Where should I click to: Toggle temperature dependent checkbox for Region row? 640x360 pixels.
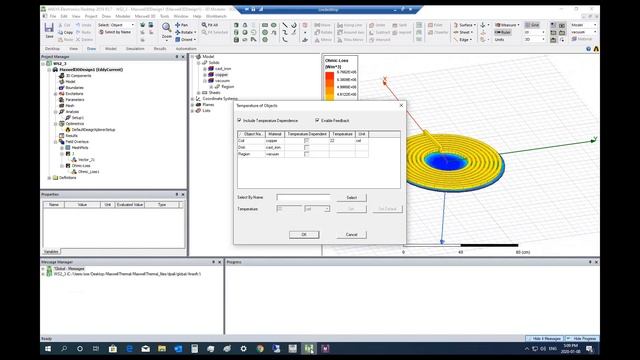[x=307, y=154]
